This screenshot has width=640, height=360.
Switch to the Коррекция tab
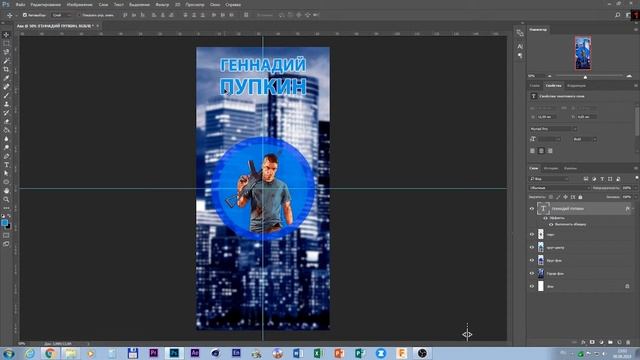tap(576, 86)
